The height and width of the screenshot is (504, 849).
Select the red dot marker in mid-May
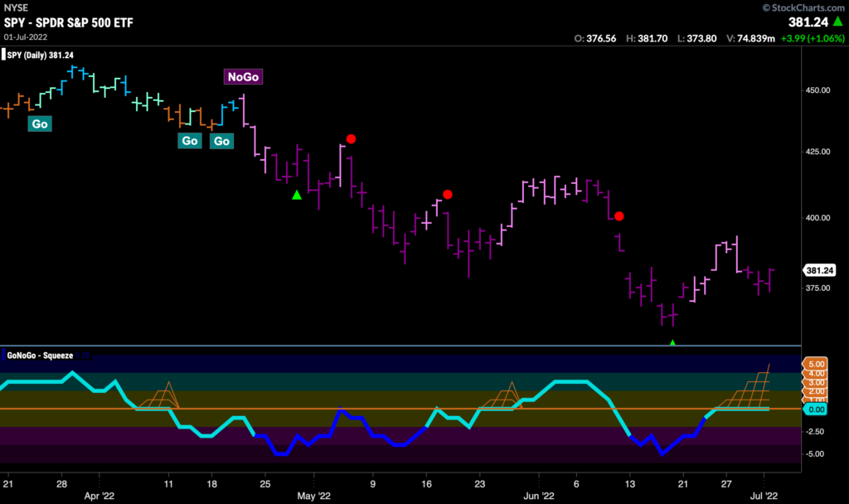447,194
